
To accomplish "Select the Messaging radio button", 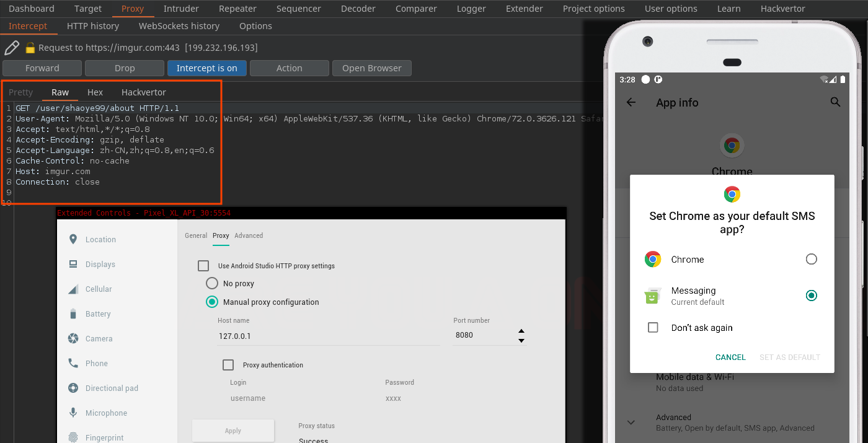I will (x=811, y=296).
